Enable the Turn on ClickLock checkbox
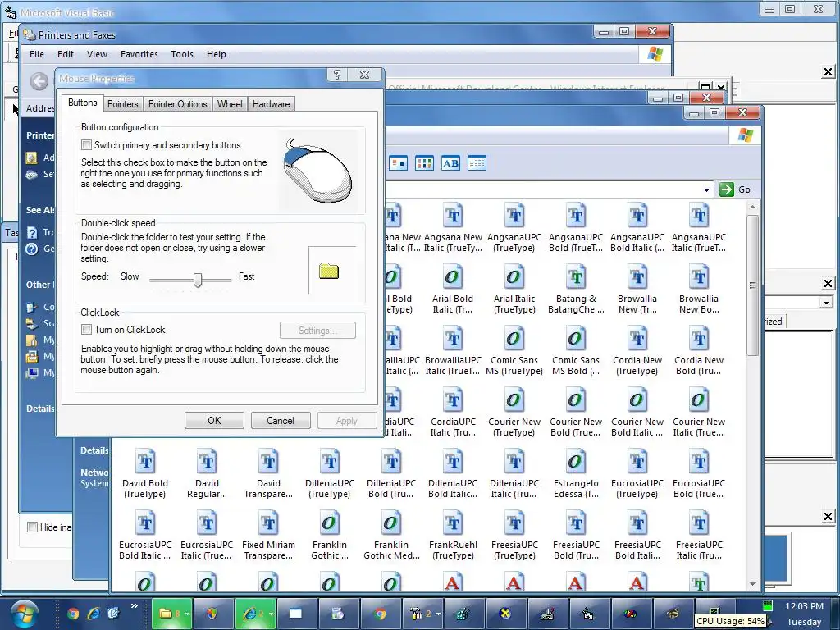Image resolution: width=840 pixels, height=630 pixels. (x=86, y=330)
